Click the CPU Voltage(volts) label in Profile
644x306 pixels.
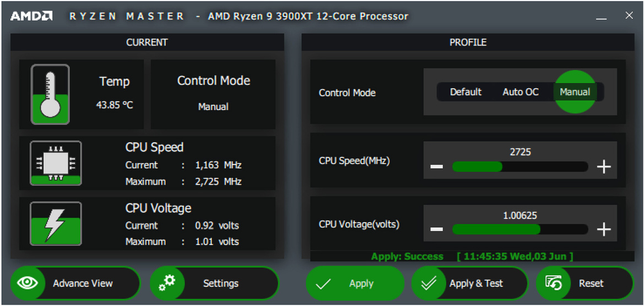click(359, 225)
